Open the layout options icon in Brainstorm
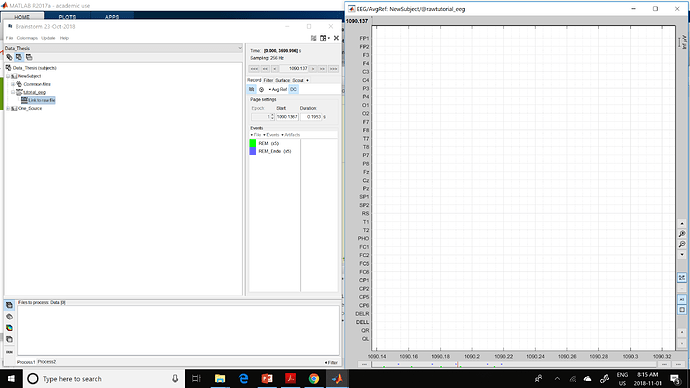This screenshot has height=388, width=690. click(x=324, y=38)
